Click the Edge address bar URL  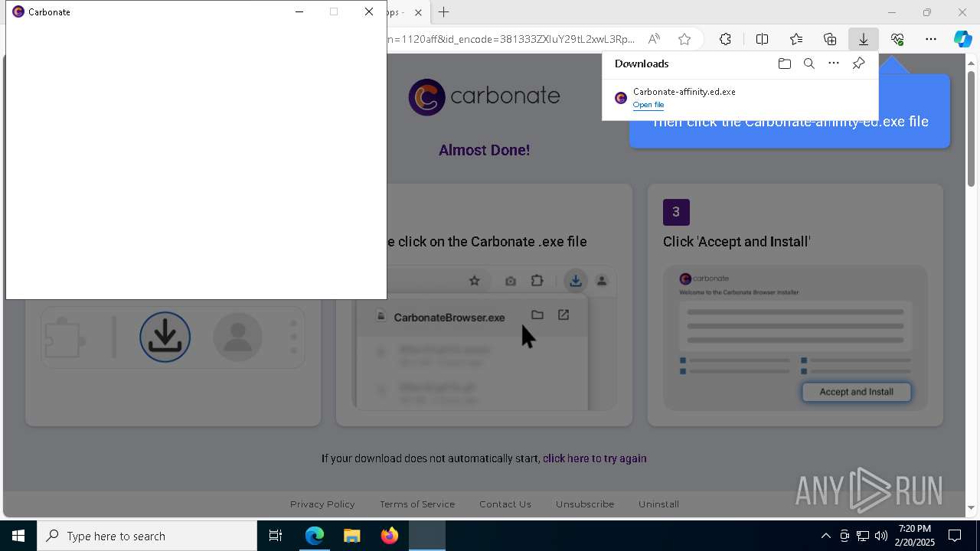pyautogui.click(x=511, y=39)
